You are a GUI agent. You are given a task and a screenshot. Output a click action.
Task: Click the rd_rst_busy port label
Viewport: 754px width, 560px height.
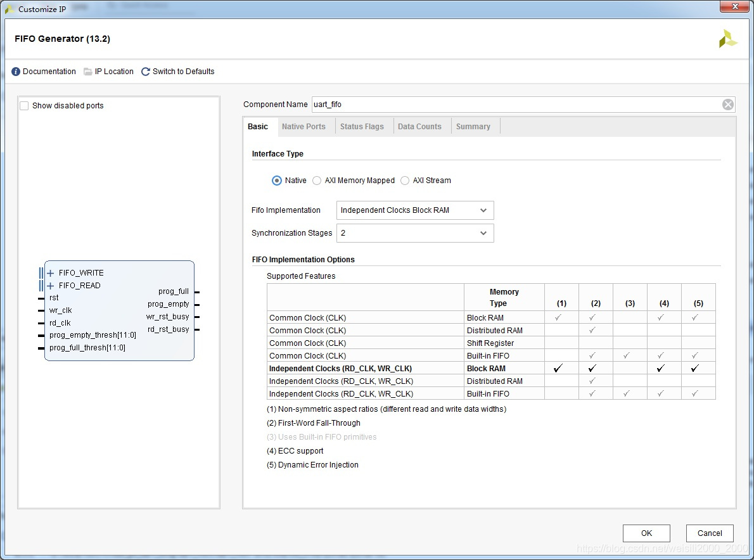click(169, 329)
